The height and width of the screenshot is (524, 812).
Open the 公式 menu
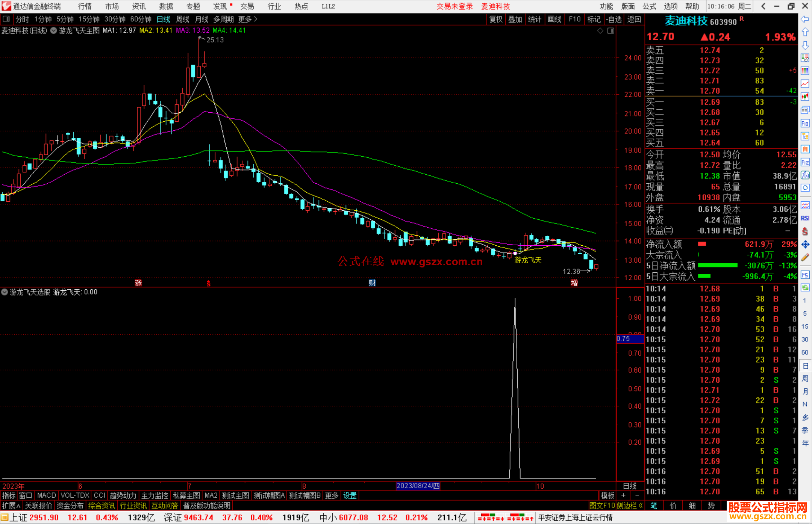(649, 6)
